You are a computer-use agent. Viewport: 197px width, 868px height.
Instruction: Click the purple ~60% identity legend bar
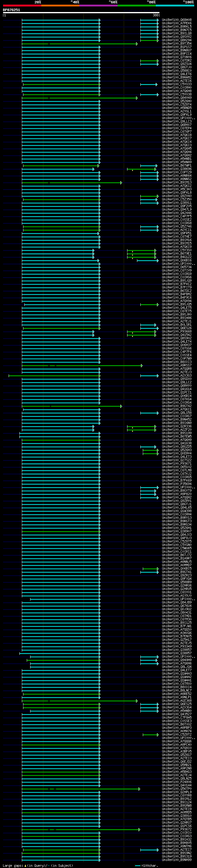(x=99, y=6)
